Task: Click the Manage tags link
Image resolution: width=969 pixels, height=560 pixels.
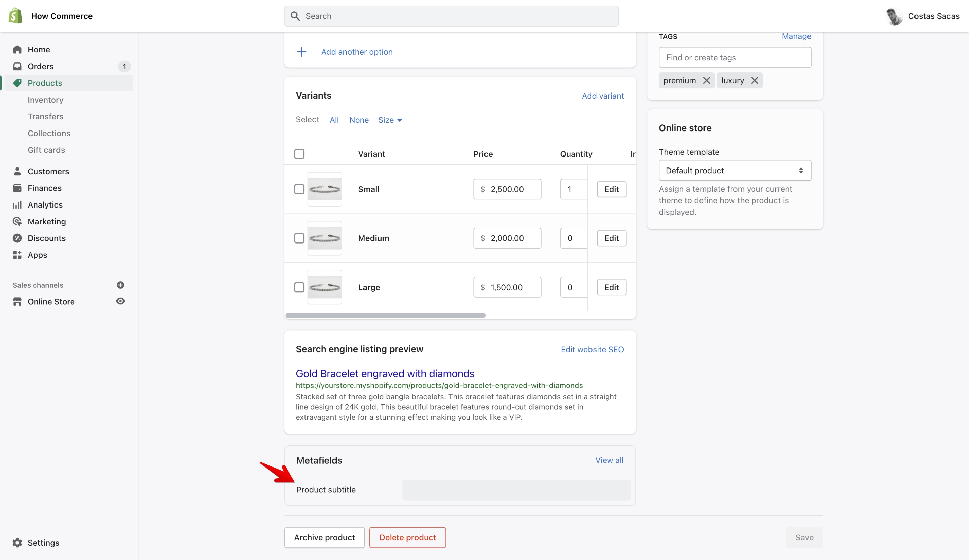Action: coord(796,36)
